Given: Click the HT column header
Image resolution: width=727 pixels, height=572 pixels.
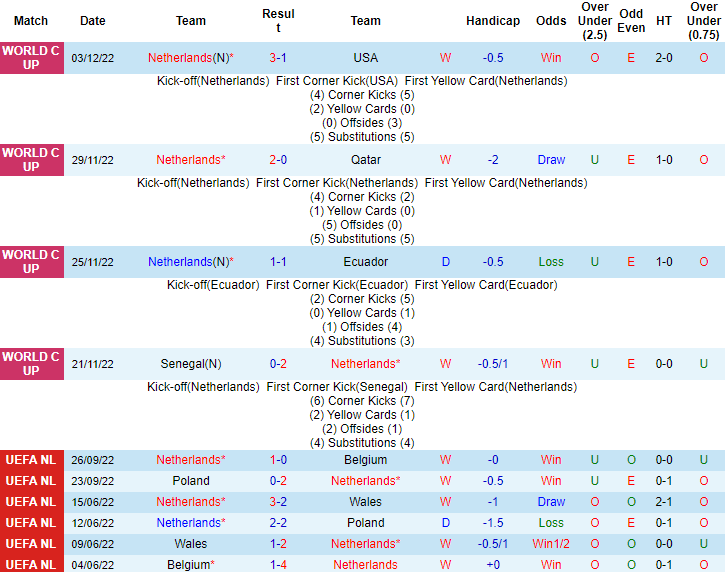Looking at the screenshot, I should pyautogui.click(x=664, y=21).
